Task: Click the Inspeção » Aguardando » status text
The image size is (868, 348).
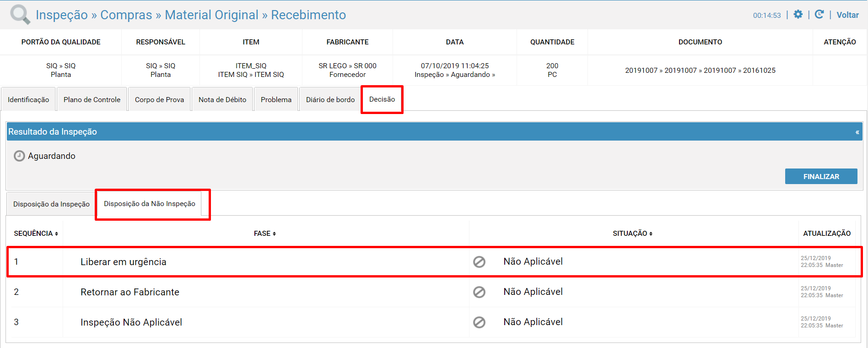Action: (455, 75)
